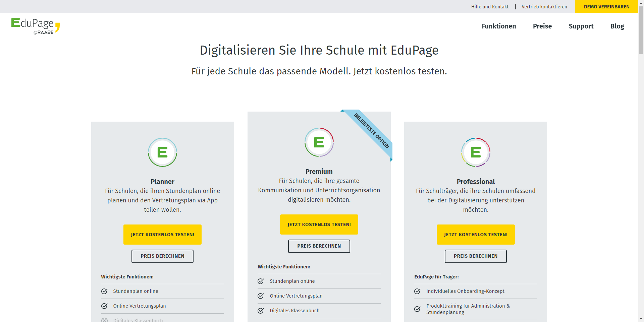
Task: Open Hilfe und Kontakt link
Action: tap(490, 7)
